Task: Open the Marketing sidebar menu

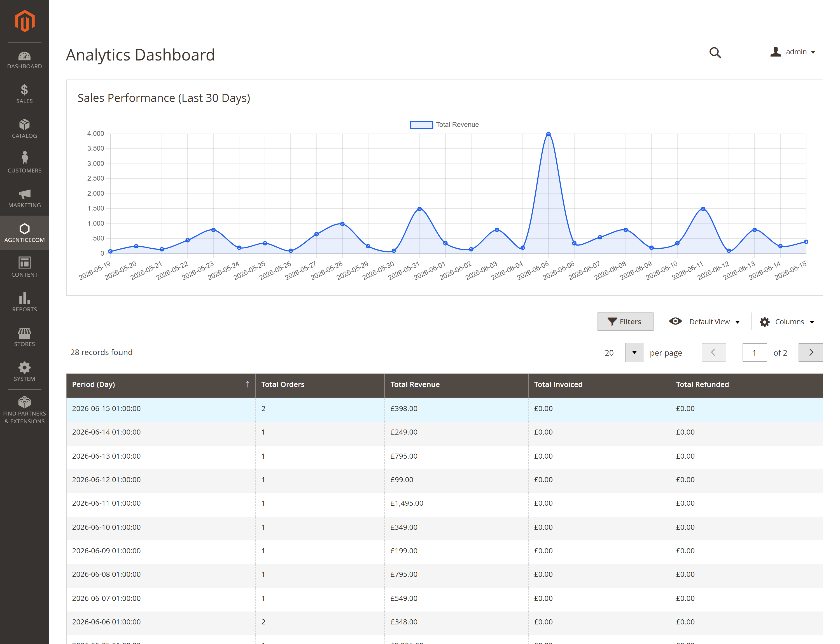Action: [25, 198]
